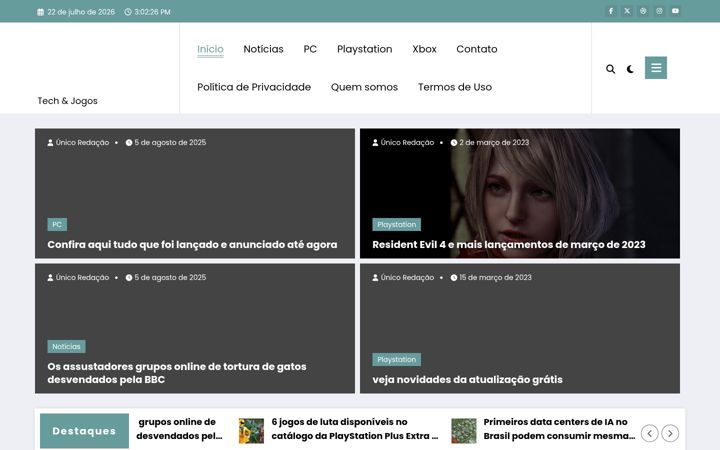The width and height of the screenshot is (720, 450).
Task: Click Playstation tag on Resident Evil card
Action: [396, 225]
